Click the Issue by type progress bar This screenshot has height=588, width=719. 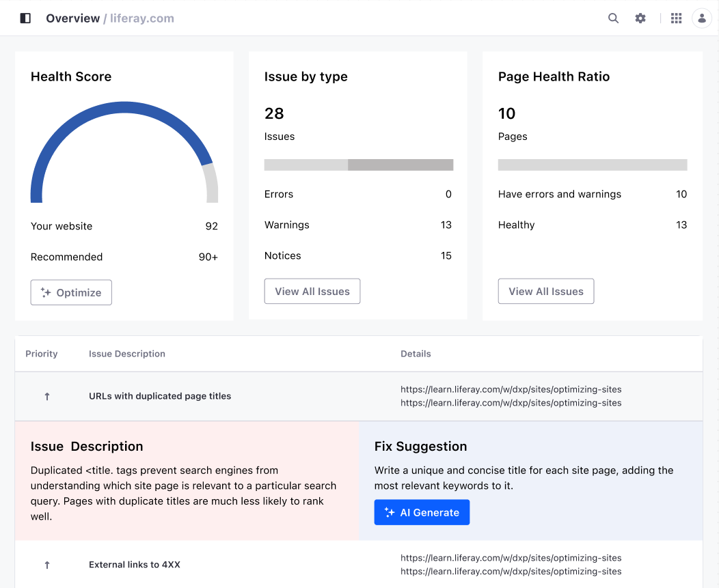(x=359, y=165)
